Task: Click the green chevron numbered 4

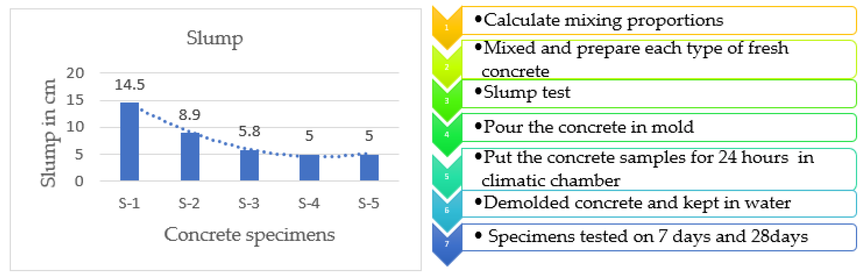Action: [x=446, y=135]
